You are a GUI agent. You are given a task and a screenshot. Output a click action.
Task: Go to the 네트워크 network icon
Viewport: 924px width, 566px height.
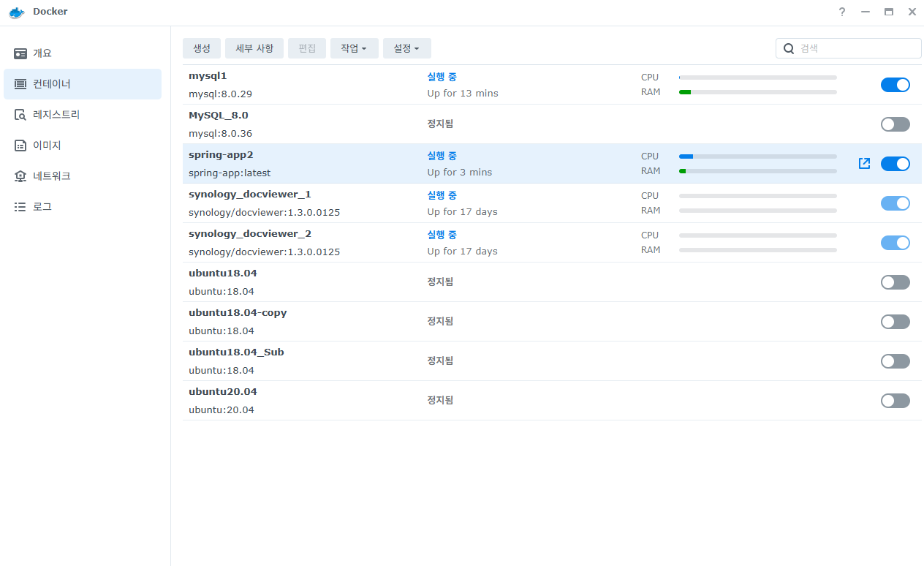click(x=20, y=176)
